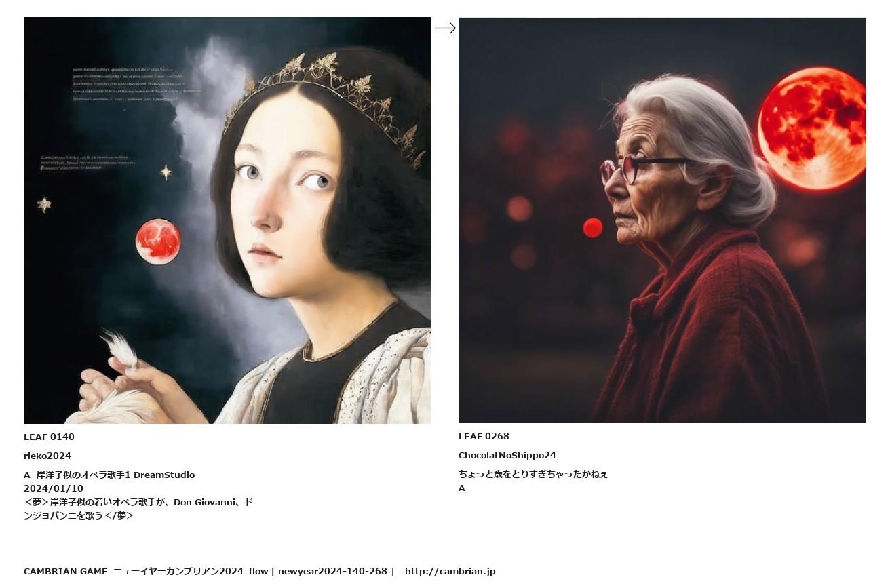Open the ChocolatNoShippo24 author name
The image size is (890, 588).
(x=507, y=455)
